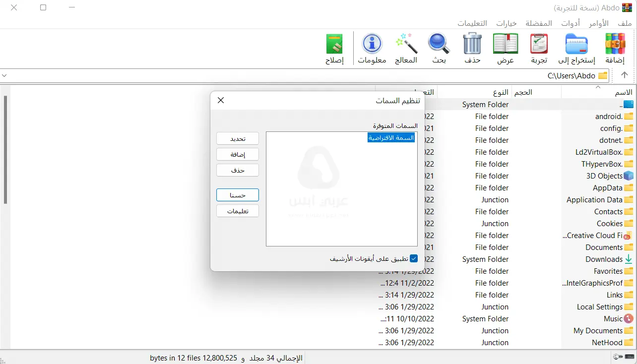This screenshot has height=364, width=637.
Task: Click the Help button in the themes dialog
Action: (237, 211)
